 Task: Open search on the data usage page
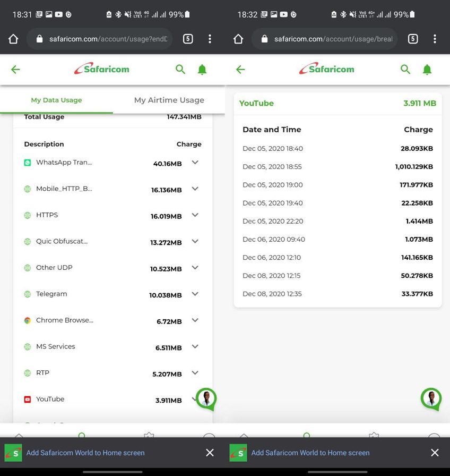180,70
